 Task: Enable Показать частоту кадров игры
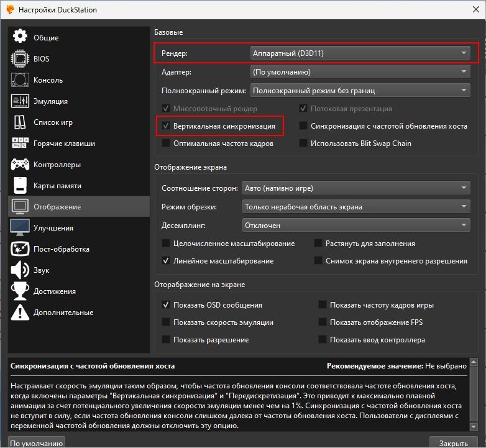coord(323,305)
